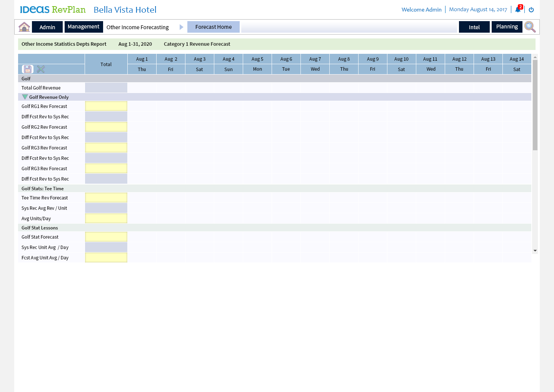This screenshot has width=554, height=392.
Task: Click the search bar field in navigation
Action: tap(349, 27)
